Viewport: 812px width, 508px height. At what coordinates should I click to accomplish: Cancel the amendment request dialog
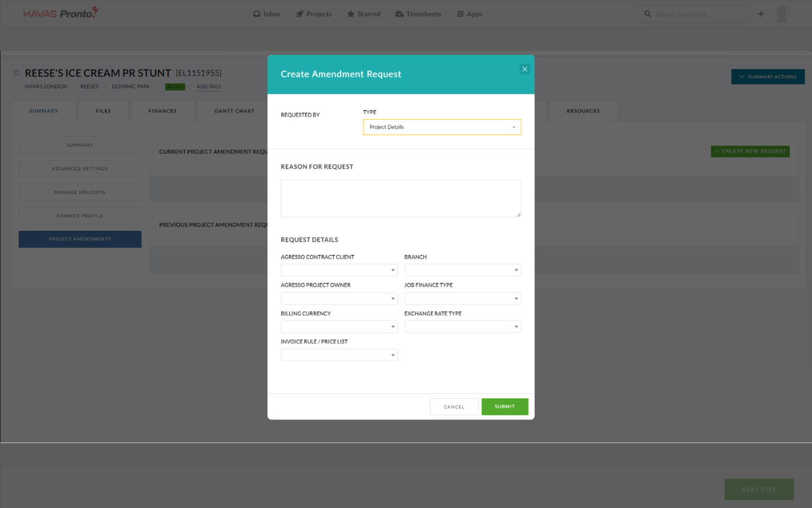click(454, 406)
